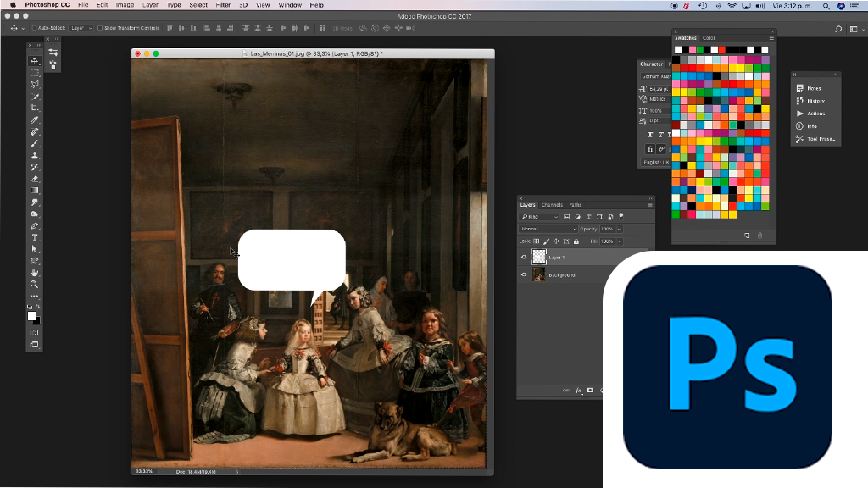Screen dimensions: 868x488
Task: Click the add layer style fx icon
Action: pyautogui.click(x=579, y=391)
